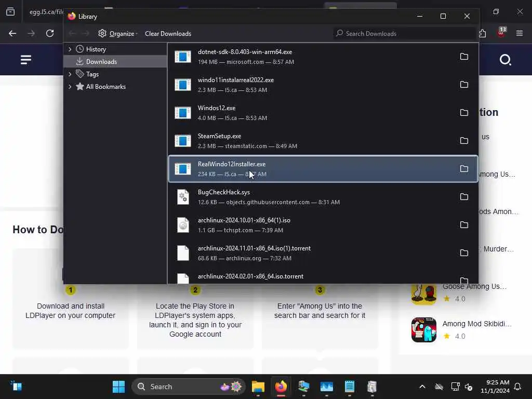Click the Library forward arrow

pyautogui.click(x=86, y=33)
